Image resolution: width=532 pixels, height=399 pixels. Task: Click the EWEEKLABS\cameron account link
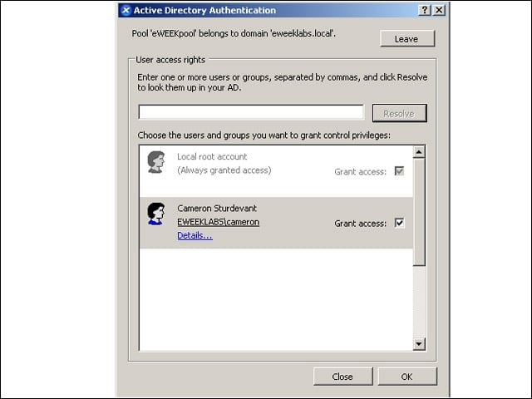tap(218, 222)
